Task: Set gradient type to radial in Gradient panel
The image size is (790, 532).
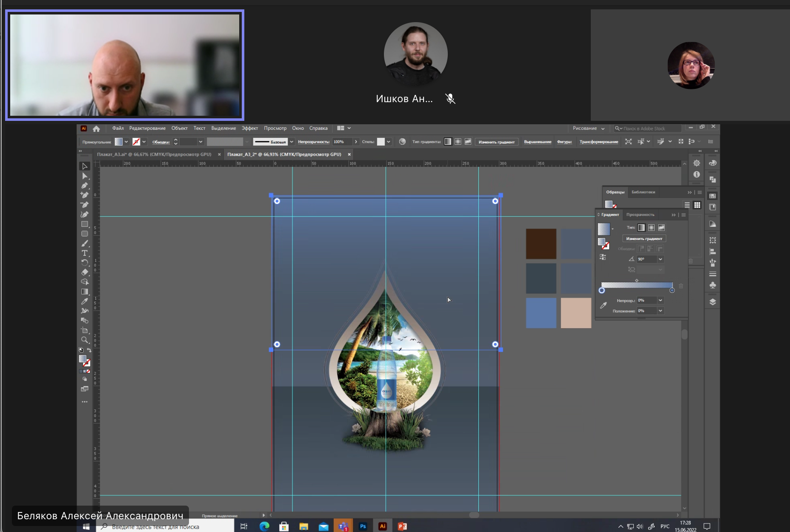Action: coord(651,228)
